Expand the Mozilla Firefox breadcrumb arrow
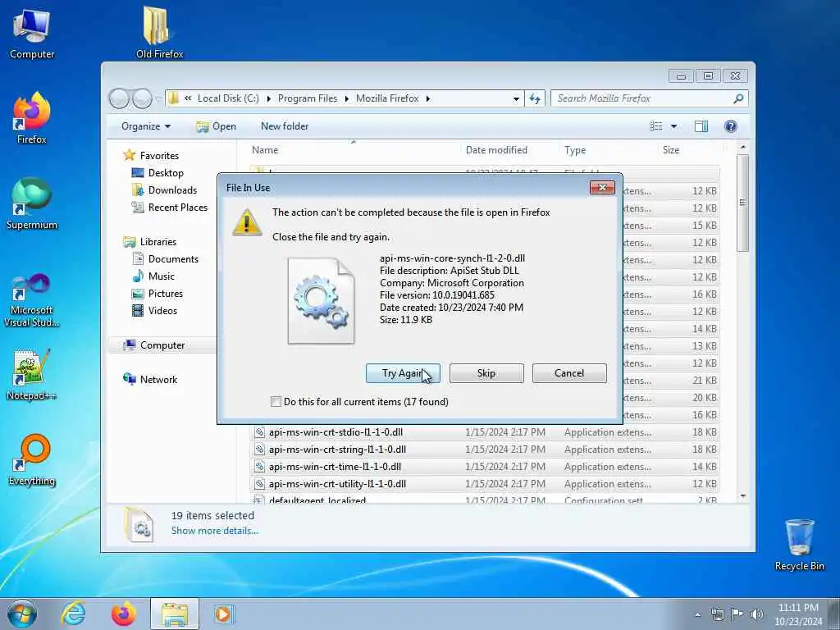Image resolution: width=840 pixels, height=630 pixels. pyautogui.click(x=427, y=98)
